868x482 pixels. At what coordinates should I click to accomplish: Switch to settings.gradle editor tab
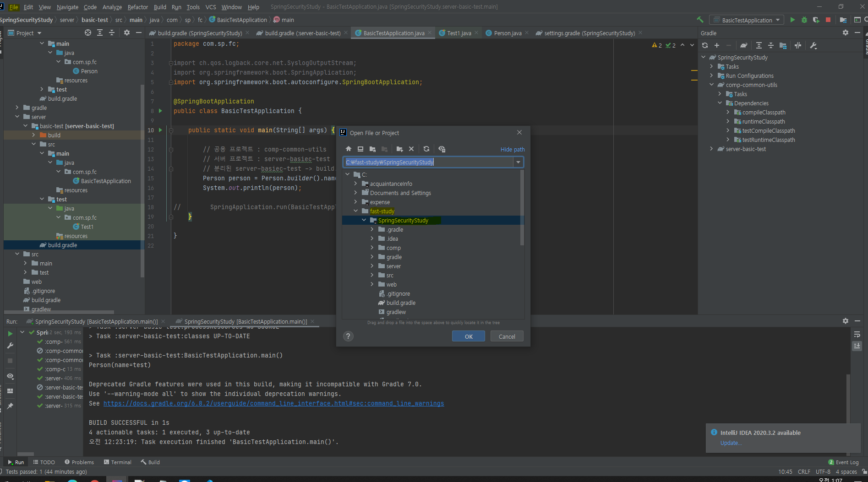589,33
